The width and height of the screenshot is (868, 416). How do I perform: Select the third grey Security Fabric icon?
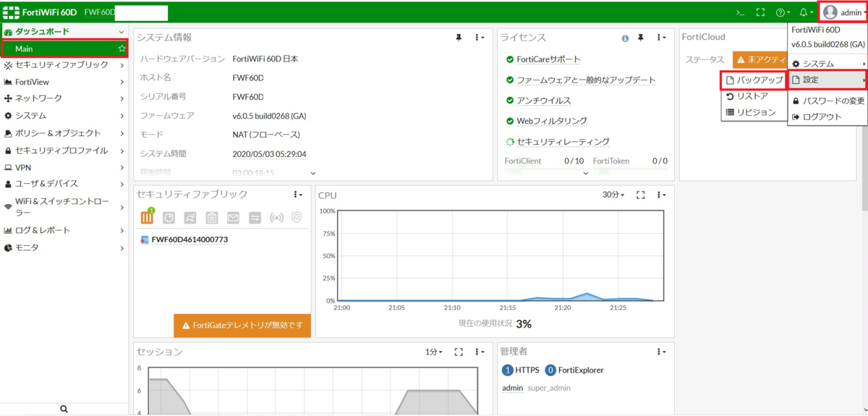[x=190, y=217]
